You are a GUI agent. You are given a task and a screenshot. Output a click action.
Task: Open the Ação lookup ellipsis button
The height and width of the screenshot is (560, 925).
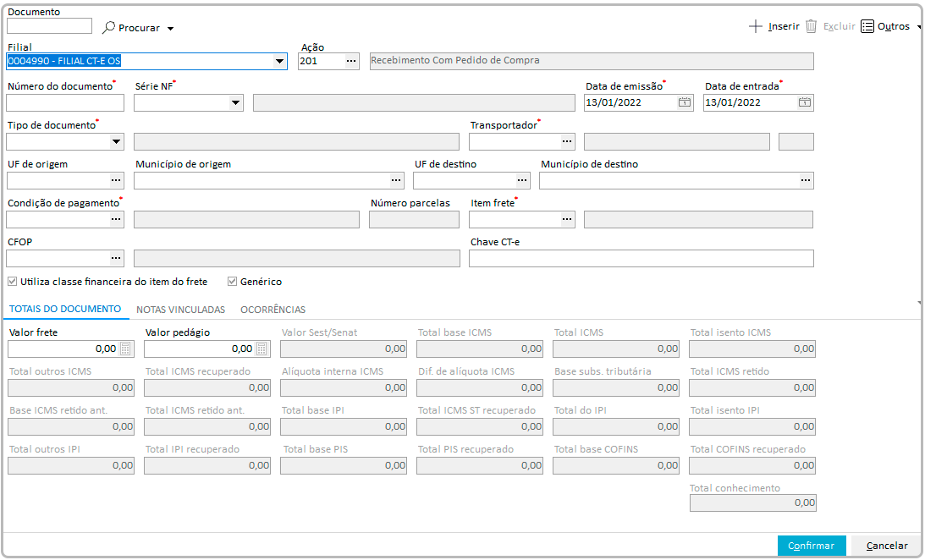[351, 61]
